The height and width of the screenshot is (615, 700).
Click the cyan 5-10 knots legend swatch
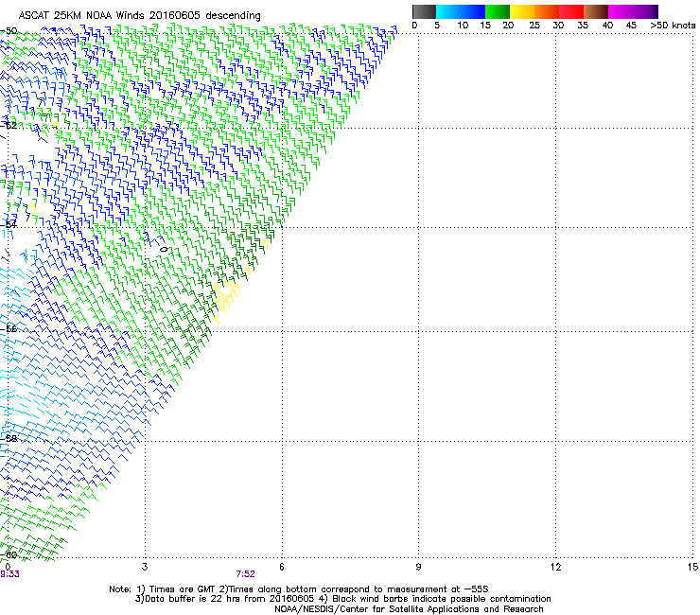[x=448, y=11]
